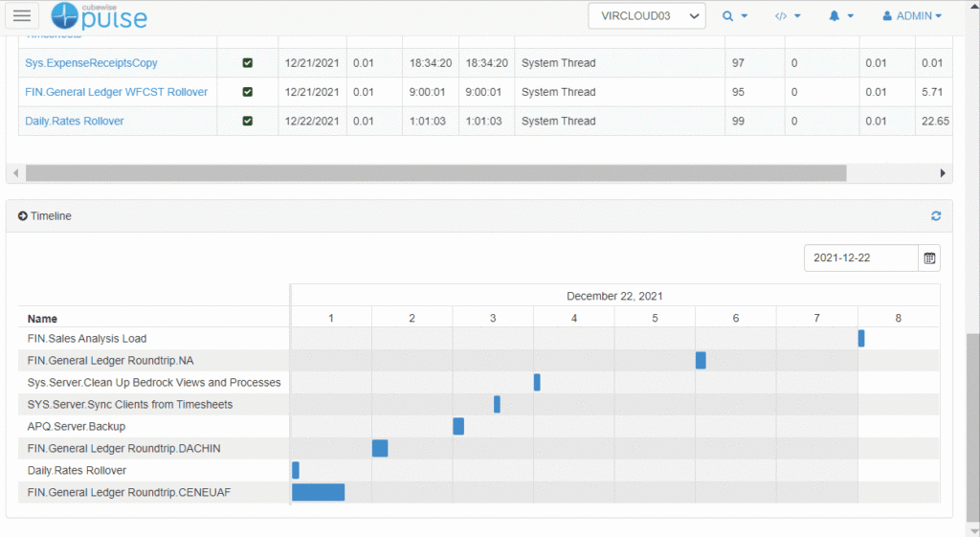Click the horizontal table scrollbar
This screenshot has width=980, height=537.
435,173
